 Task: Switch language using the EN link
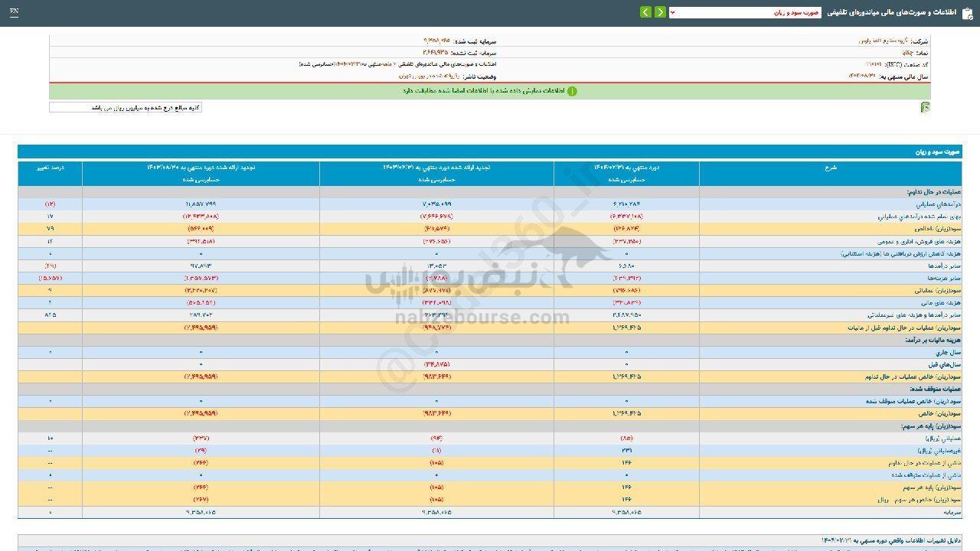point(15,11)
